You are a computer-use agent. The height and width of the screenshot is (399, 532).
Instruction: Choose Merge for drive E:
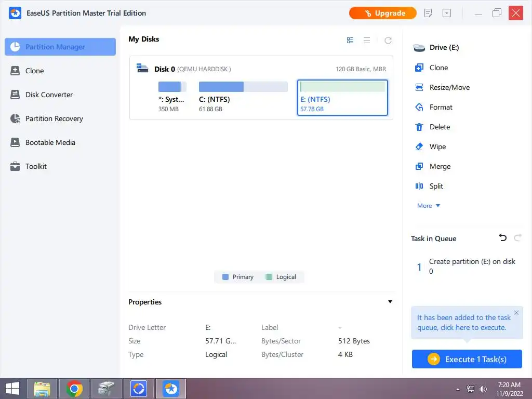pyautogui.click(x=433, y=166)
